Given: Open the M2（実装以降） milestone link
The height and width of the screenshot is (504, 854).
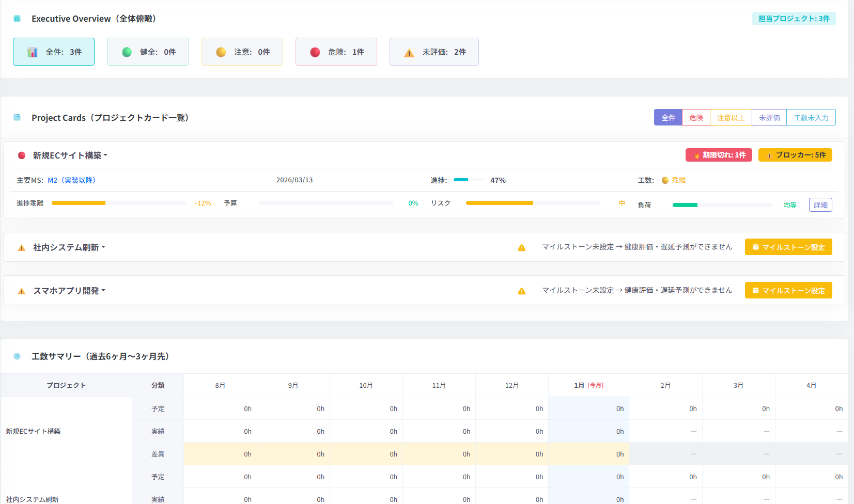Looking at the screenshot, I should coord(71,180).
